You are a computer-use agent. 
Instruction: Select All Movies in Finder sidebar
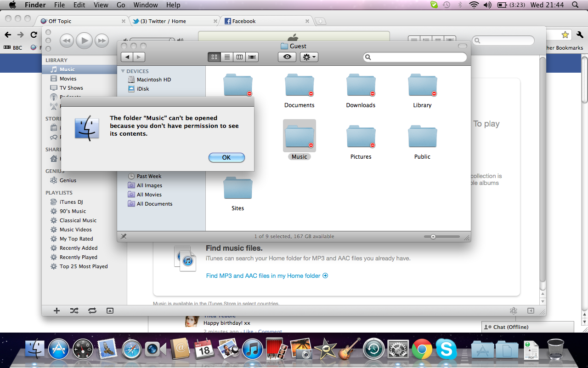(x=145, y=195)
